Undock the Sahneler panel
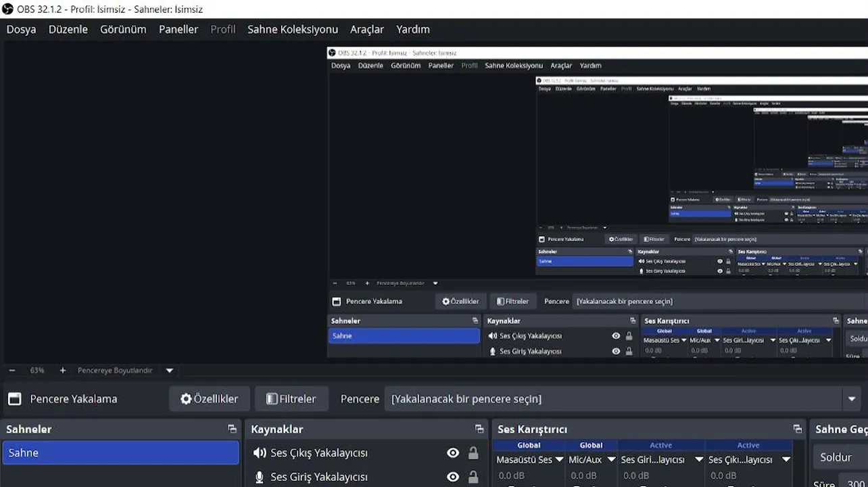The height and width of the screenshot is (487, 868). [x=233, y=429]
